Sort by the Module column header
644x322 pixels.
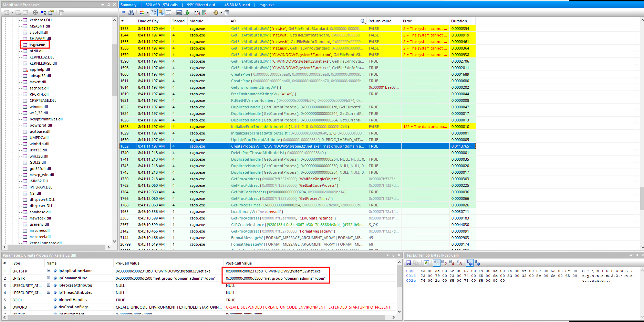pos(208,21)
